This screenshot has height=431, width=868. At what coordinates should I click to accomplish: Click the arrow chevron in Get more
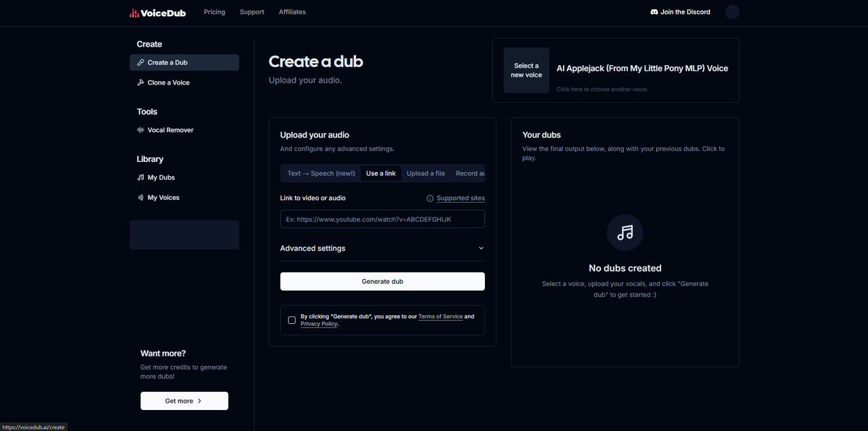[x=199, y=401]
